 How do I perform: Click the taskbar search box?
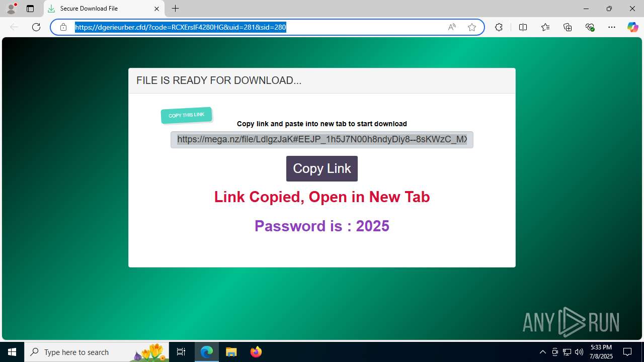click(97, 352)
